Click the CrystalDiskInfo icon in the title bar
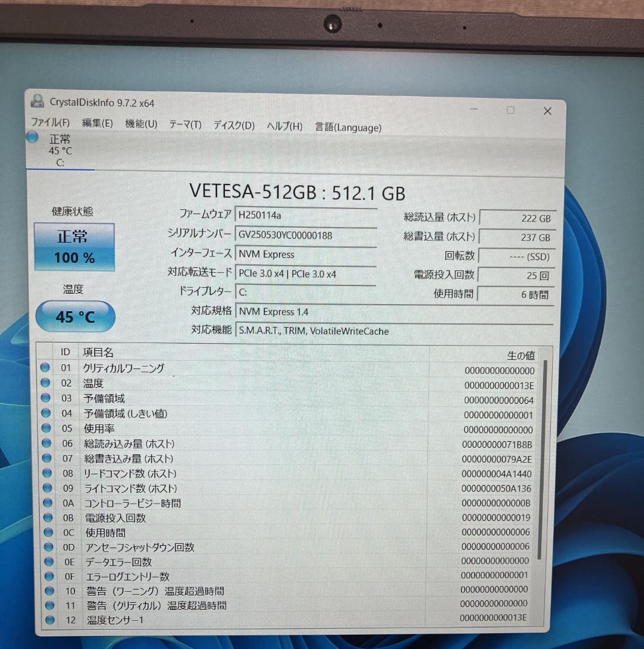Screen dimensions: 644x649 (x=38, y=101)
